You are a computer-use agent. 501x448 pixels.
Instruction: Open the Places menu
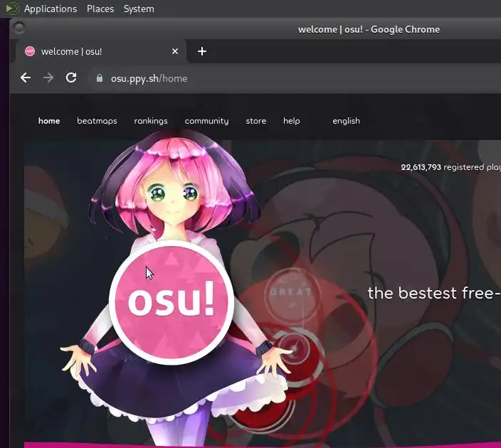point(100,9)
